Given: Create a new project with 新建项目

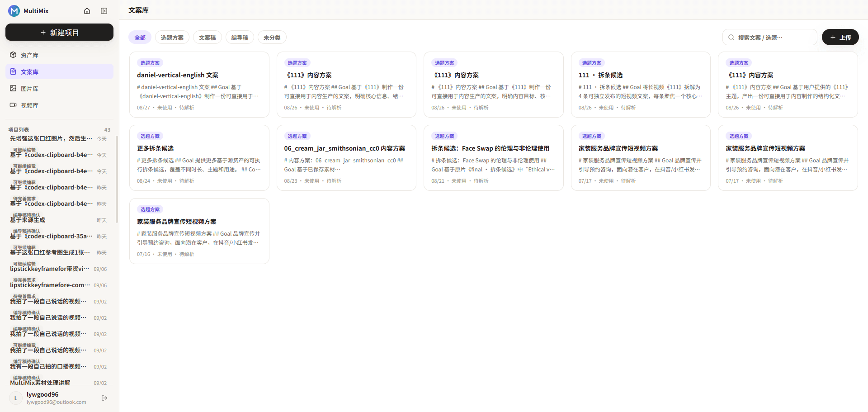Looking at the screenshot, I should [x=59, y=32].
